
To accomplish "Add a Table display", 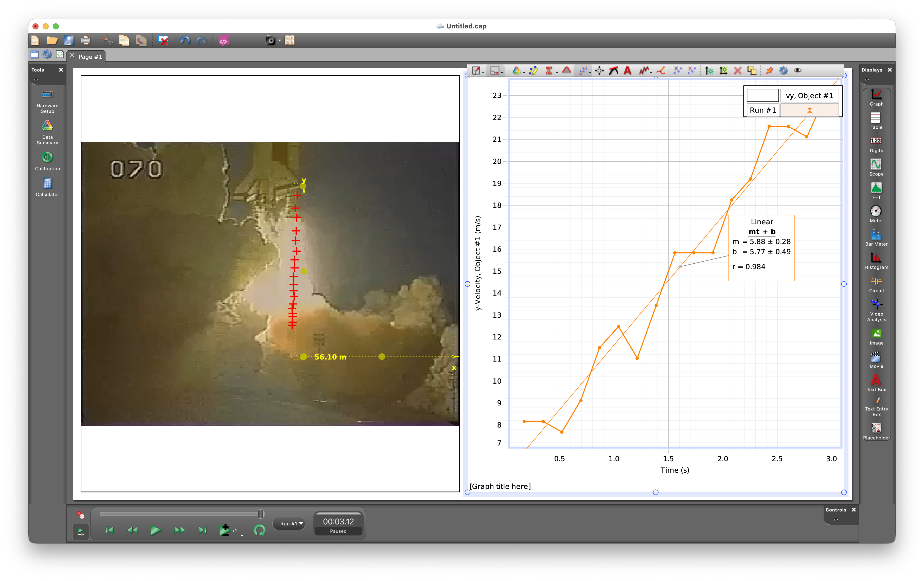I will point(876,121).
